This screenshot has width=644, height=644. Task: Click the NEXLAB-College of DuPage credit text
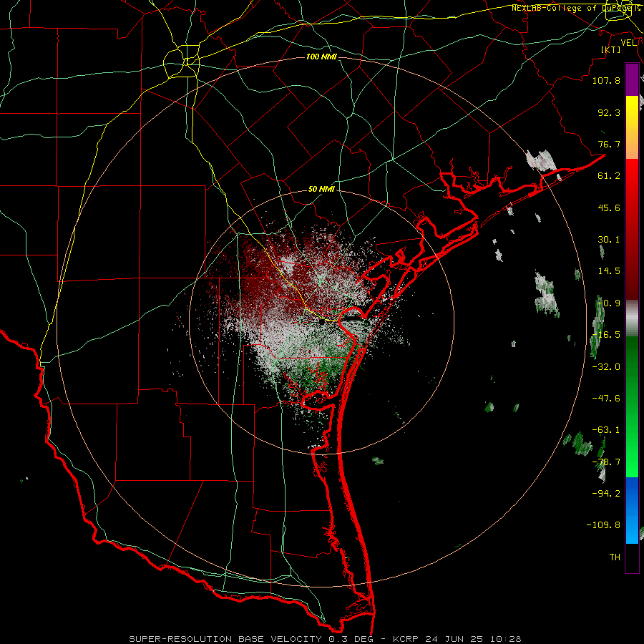pos(575,8)
